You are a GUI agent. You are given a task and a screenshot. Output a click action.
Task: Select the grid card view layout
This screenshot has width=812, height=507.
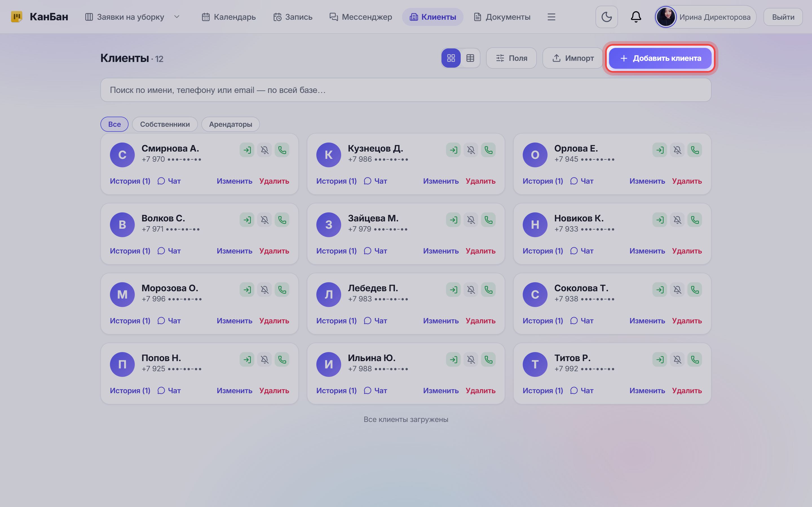pyautogui.click(x=451, y=58)
